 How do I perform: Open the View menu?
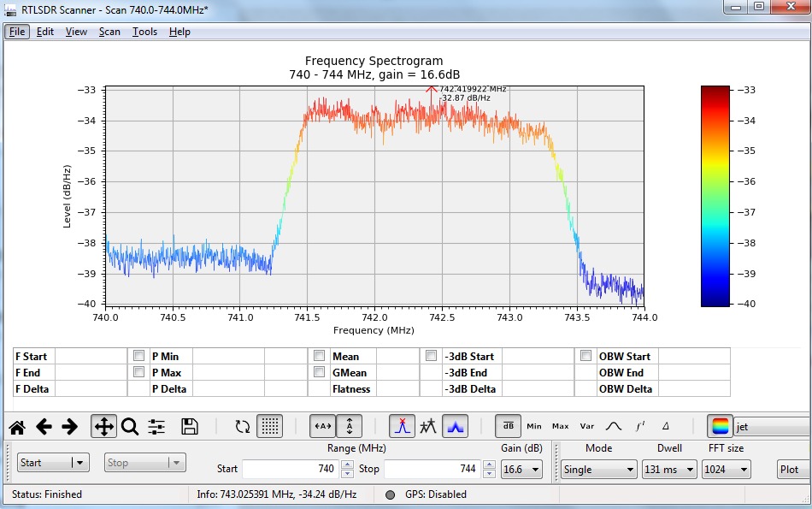point(76,32)
